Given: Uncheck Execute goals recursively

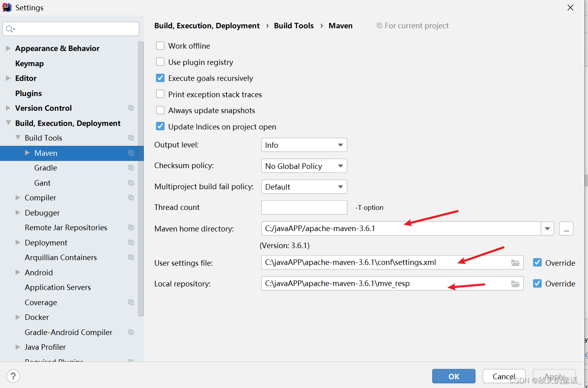Looking at the screenshot, I should (160, 78).
